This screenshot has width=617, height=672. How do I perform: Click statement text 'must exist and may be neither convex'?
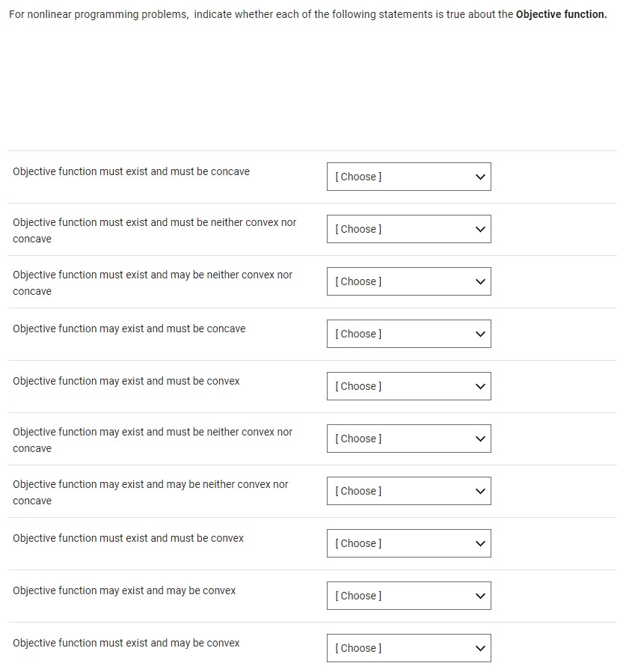(x=153, y=275)
